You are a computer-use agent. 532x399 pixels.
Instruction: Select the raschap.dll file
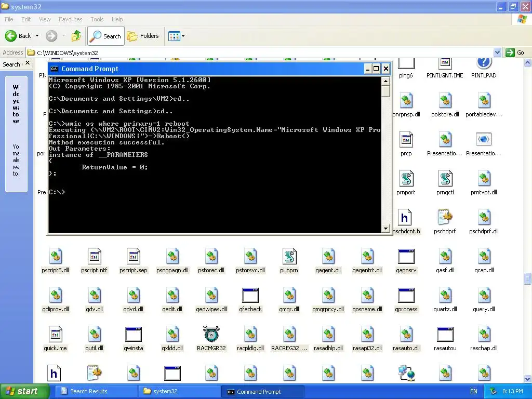click(484, 339)
